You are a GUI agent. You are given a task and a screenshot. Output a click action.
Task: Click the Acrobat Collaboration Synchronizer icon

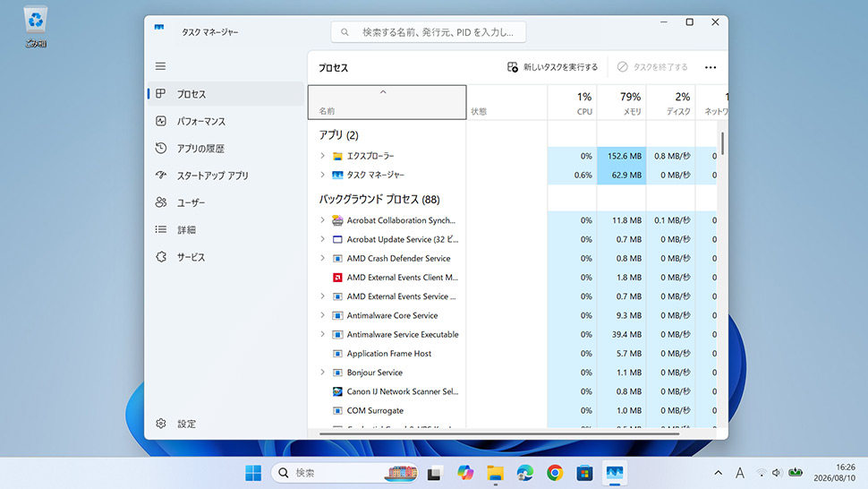coord(337,220)
